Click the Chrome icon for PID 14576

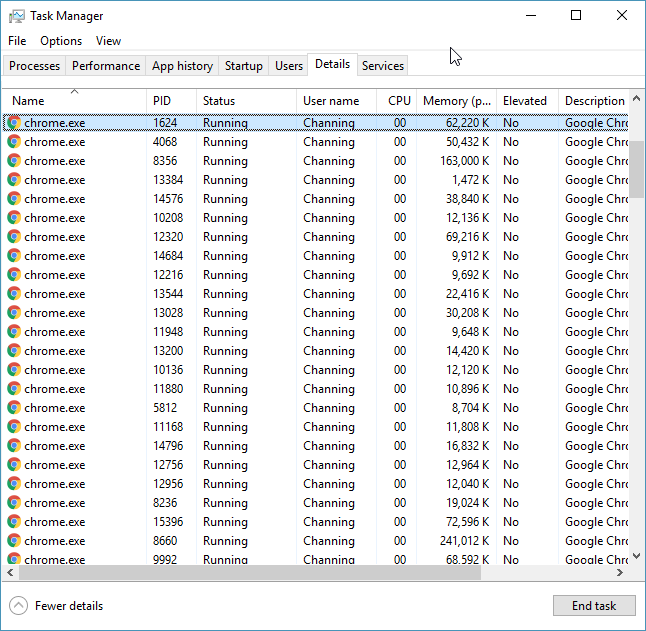(x=14, y=199)
